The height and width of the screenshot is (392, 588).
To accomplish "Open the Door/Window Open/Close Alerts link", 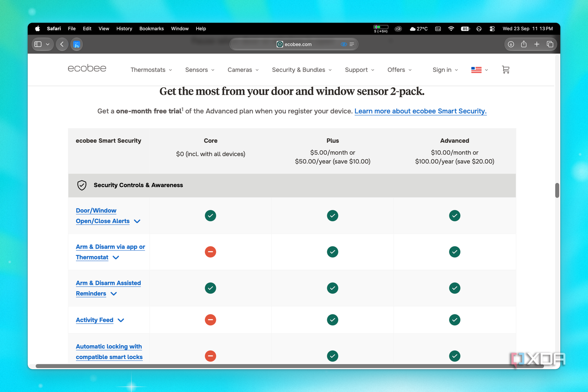I will 103,216.
